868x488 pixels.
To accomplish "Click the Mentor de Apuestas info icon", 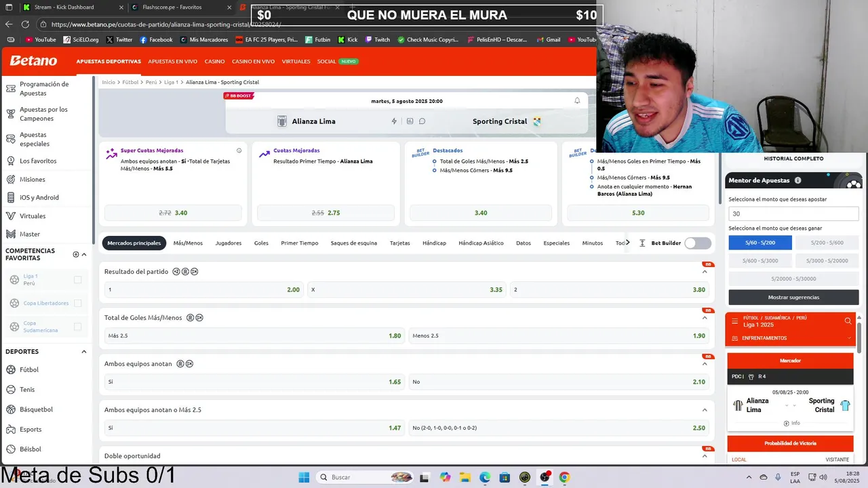I will [797, 180].
